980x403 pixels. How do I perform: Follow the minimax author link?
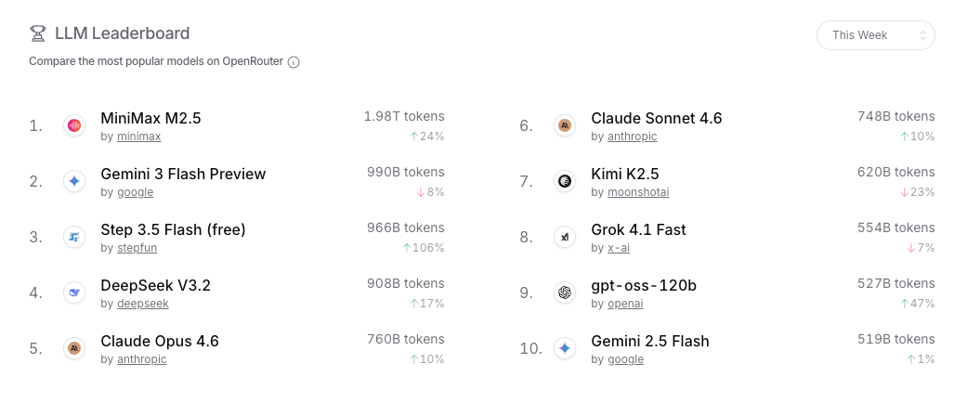[x=138, y=136]
